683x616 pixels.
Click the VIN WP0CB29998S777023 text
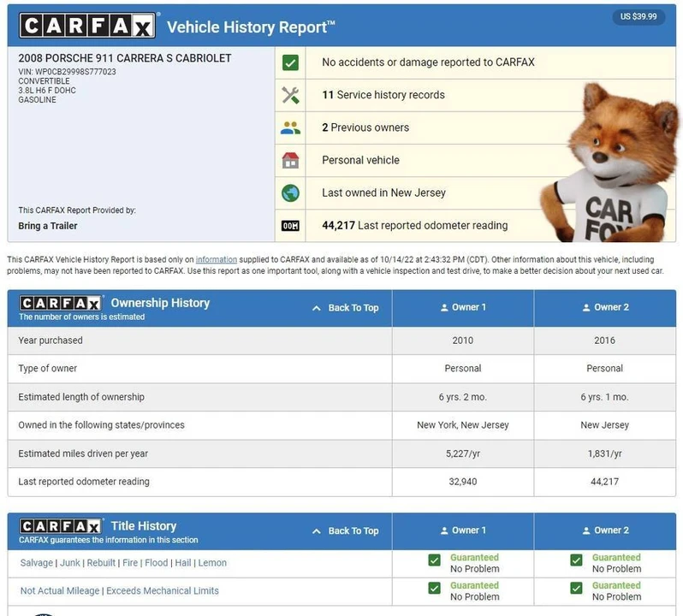click(67, 72)
